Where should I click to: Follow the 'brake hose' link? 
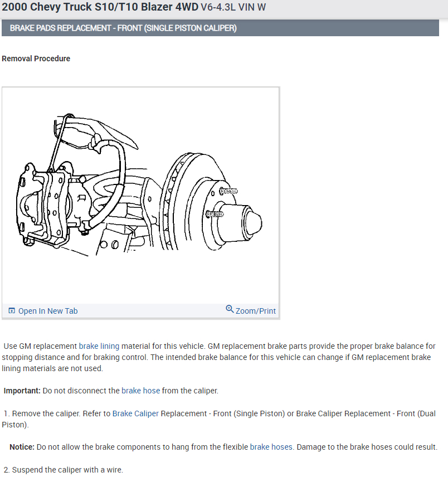tap(141, 391)
